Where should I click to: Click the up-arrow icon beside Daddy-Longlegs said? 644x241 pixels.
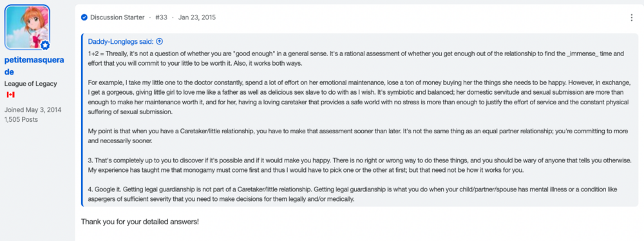(160, 41)
